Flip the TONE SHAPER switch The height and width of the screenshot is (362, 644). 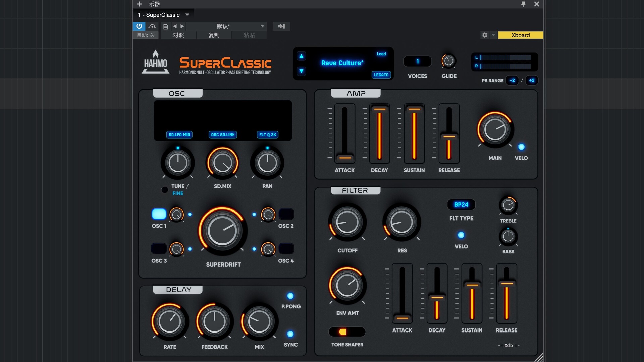coord(347,332)
